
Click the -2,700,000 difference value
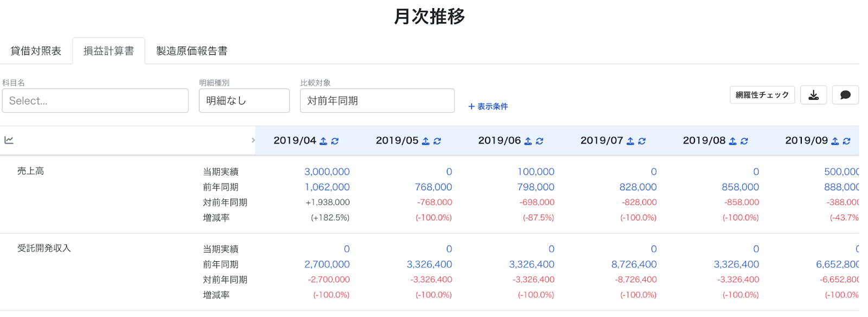[x=329, y=280]
